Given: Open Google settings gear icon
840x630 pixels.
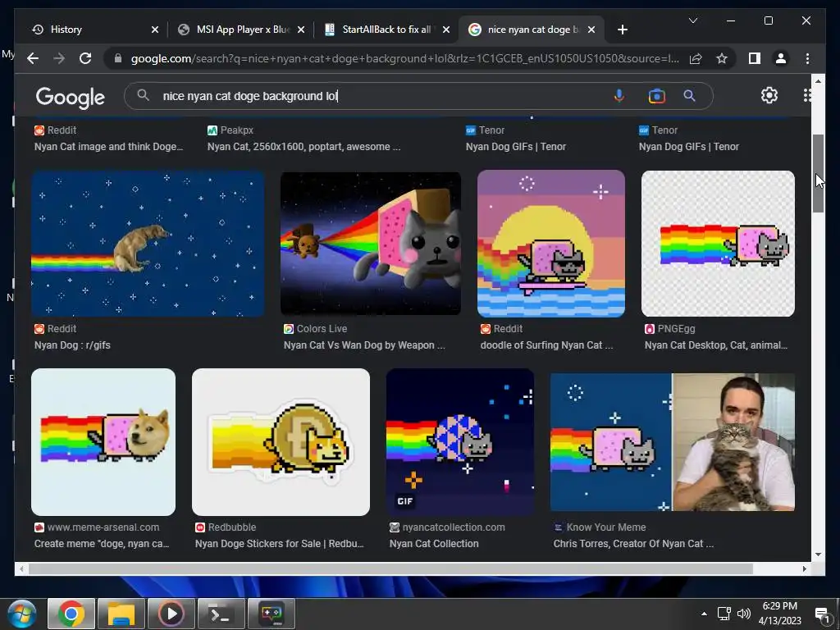Looking at the screenshot, I should pos(769,95).
